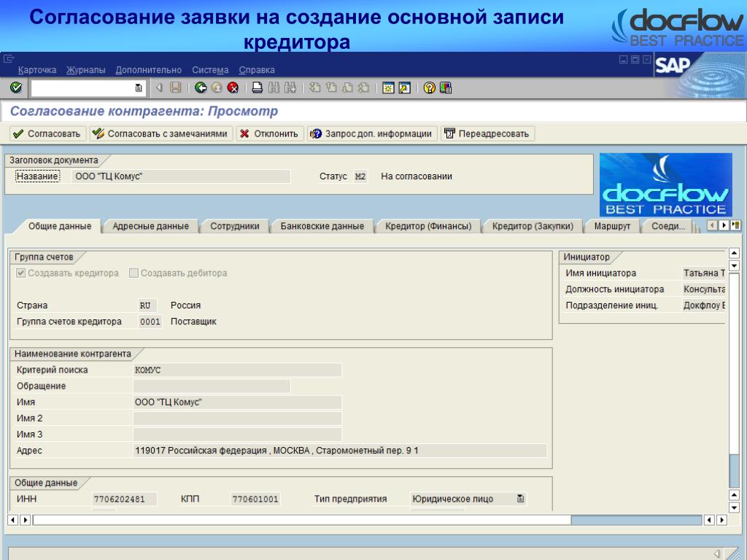Click Запрос доп. информации button
Viewport: 747px width, 560px height.
(372, 134)
